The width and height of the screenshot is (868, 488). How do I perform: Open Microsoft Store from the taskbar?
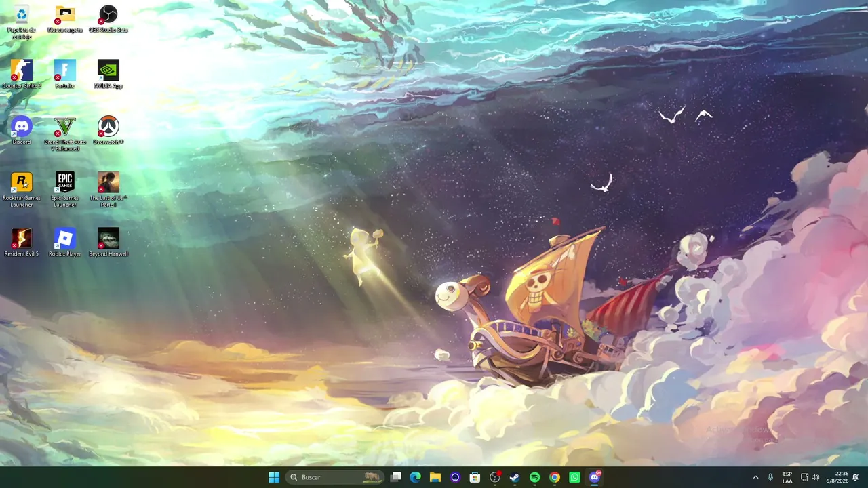[475, 477]
